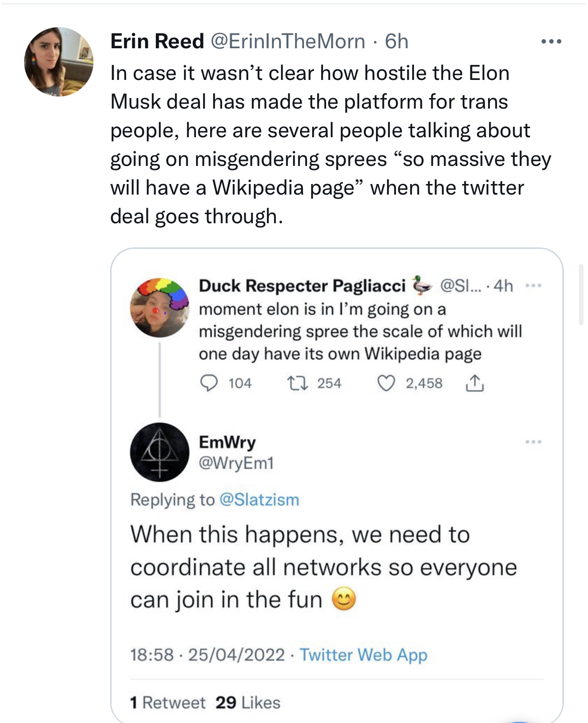
Task: View the 29 Likes list
Action: coord(248,702)
